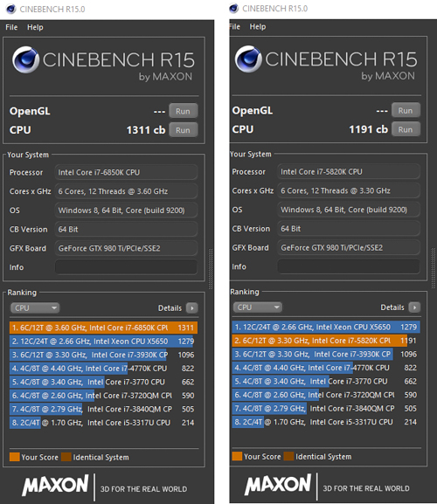437x504 pixels.
Task: Select Xeon X5650 ranking row in right window
Action: (x=326, y=327)
